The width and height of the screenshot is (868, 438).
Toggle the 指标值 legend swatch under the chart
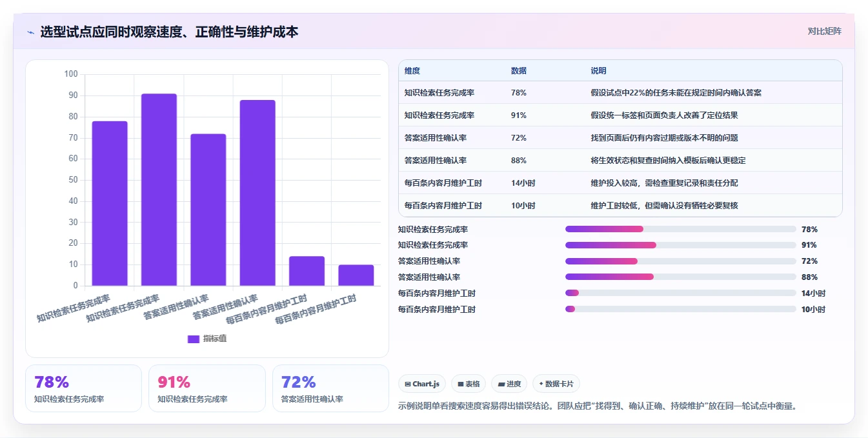pyautogui.click(x=194, y=339)
